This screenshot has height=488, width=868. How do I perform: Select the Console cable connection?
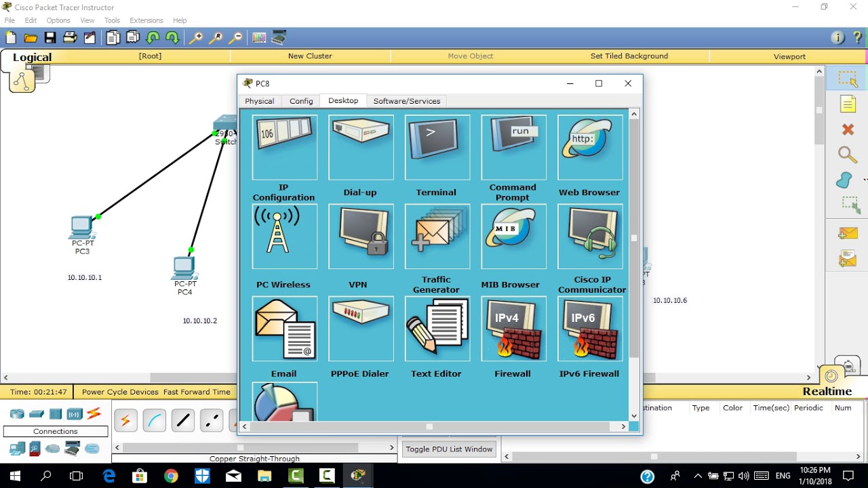coord(155,421)
